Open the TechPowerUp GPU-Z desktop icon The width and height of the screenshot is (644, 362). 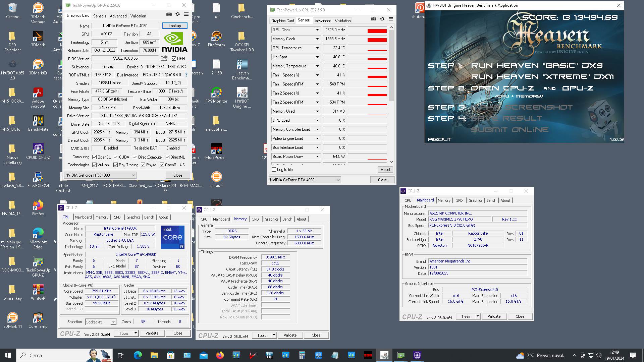(x=38, y=267)
